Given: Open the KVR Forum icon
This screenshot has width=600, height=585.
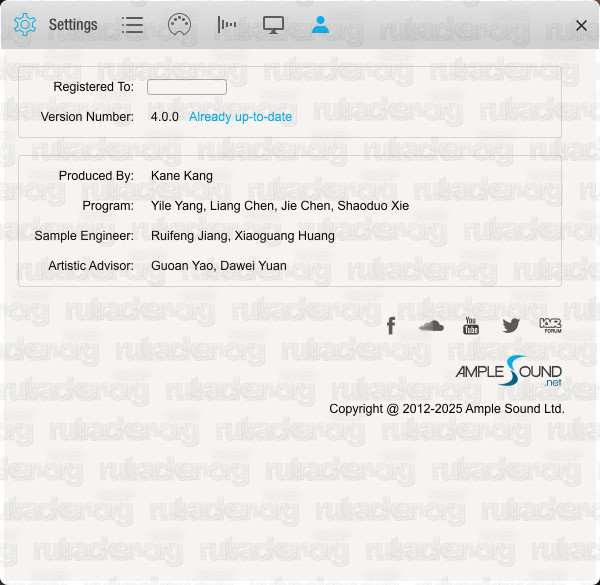Looking at the screenshot, I should pyautogui.click(x=551, y=326).
